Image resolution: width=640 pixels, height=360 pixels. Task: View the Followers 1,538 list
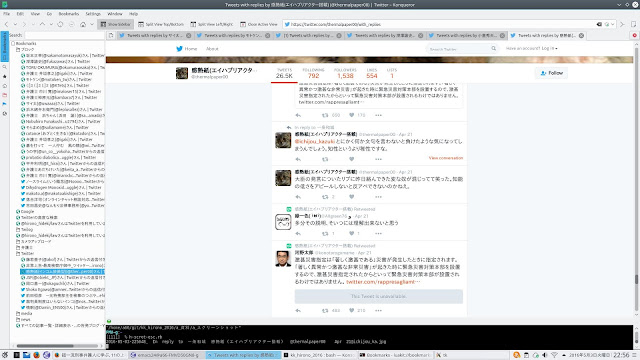345,73
